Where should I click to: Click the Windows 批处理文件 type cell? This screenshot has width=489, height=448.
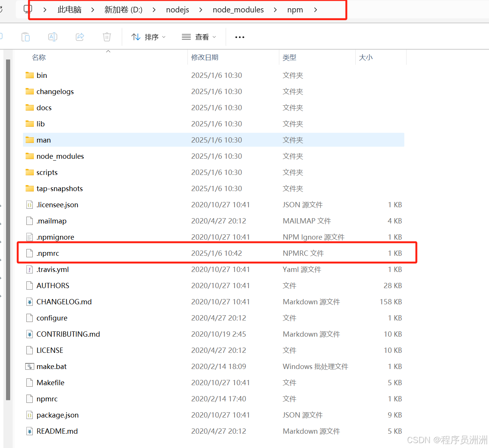[x=315, y=366]
